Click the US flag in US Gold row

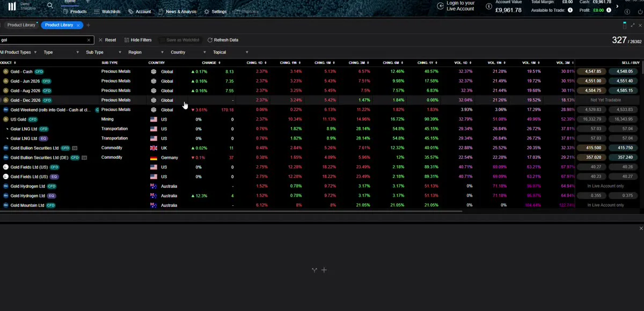click(x=153, y=120)
